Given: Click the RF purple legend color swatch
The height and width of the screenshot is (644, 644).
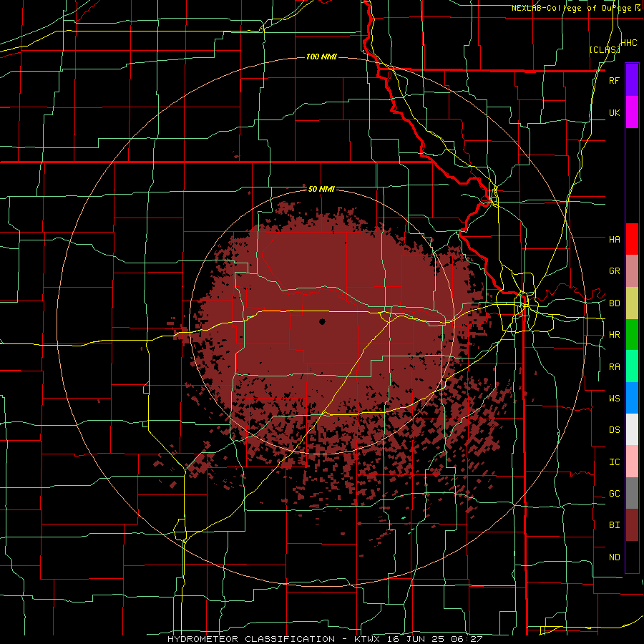Looking at the screenshot, I should pyautogui.click(x=632, y=80).
